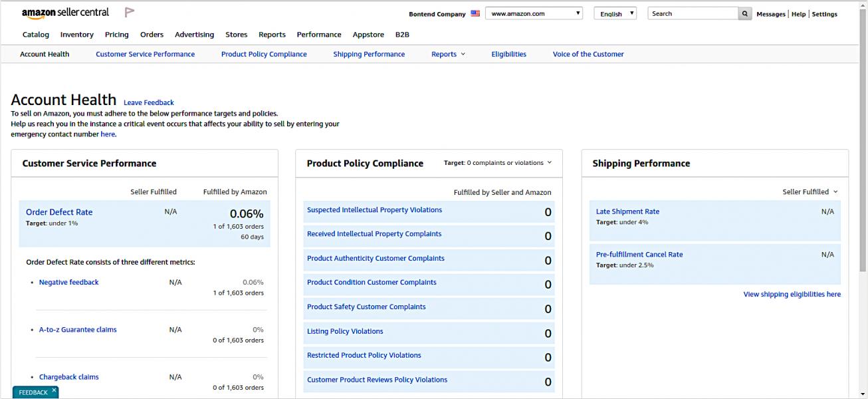Click the '60 days' text under Order Defect Rate
Screen dimensions: 868x399
252,237
